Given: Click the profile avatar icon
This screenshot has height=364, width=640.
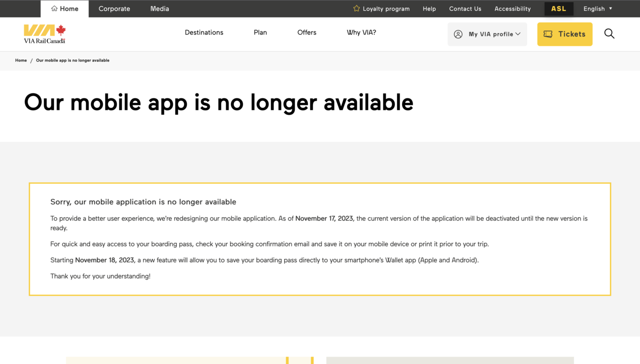Looking at the screenshot, I should pyautogui.click(x=458, y=34).
